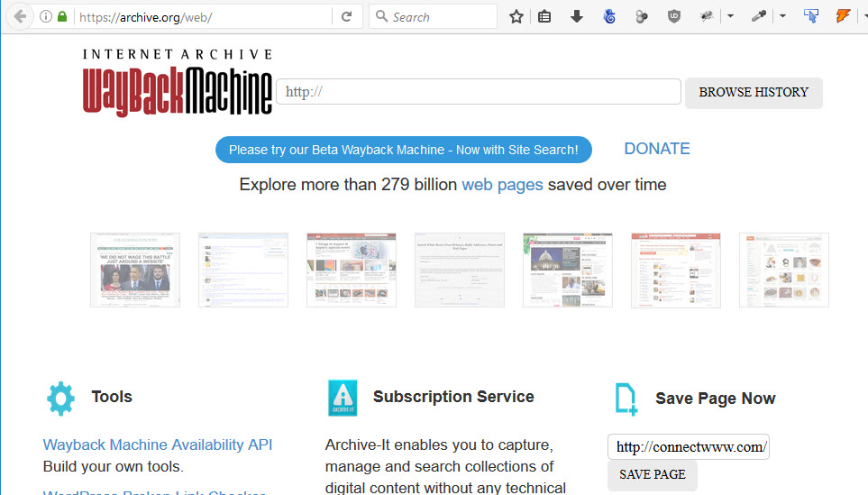Viewport: 868px width, 495px height.
Task: Click the green secure padlock icon
Action: click(62, 16)
